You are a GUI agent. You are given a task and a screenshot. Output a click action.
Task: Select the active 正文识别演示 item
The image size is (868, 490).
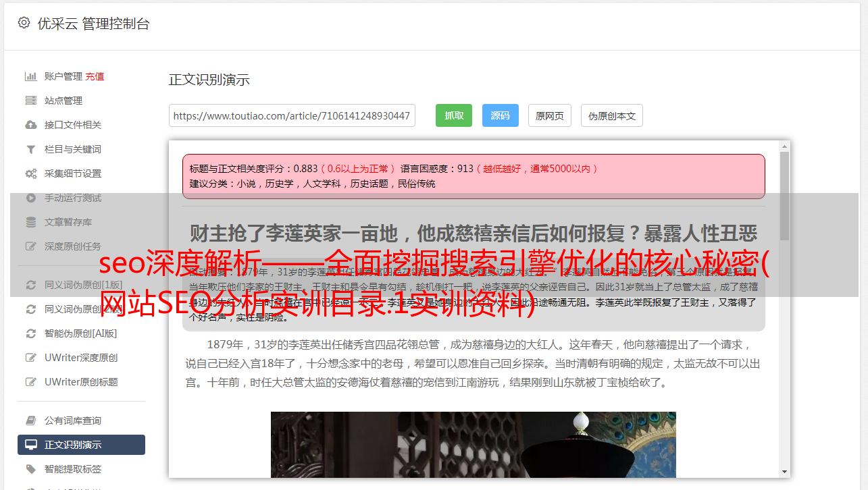81,445
